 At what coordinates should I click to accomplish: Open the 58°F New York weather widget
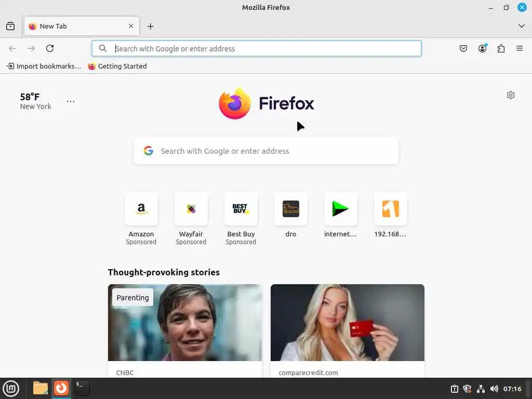click(x=36, y=101)
